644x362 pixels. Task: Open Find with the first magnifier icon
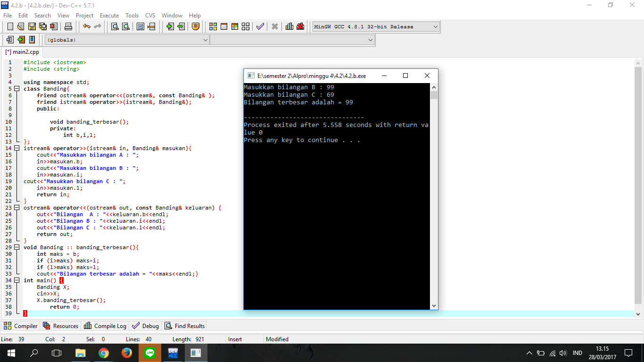[115, 26]
